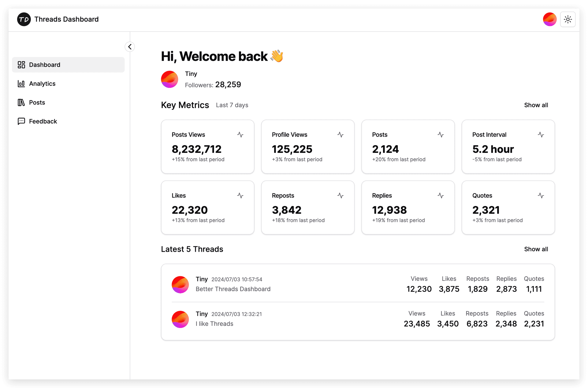588x388 pixels.
Task: Click the follower count 28,259
Action: point(228,85)
